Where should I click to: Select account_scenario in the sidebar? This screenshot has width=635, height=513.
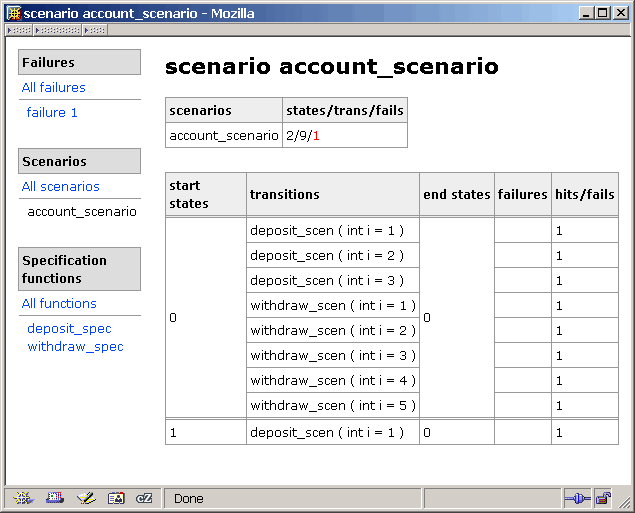[82, 212]
